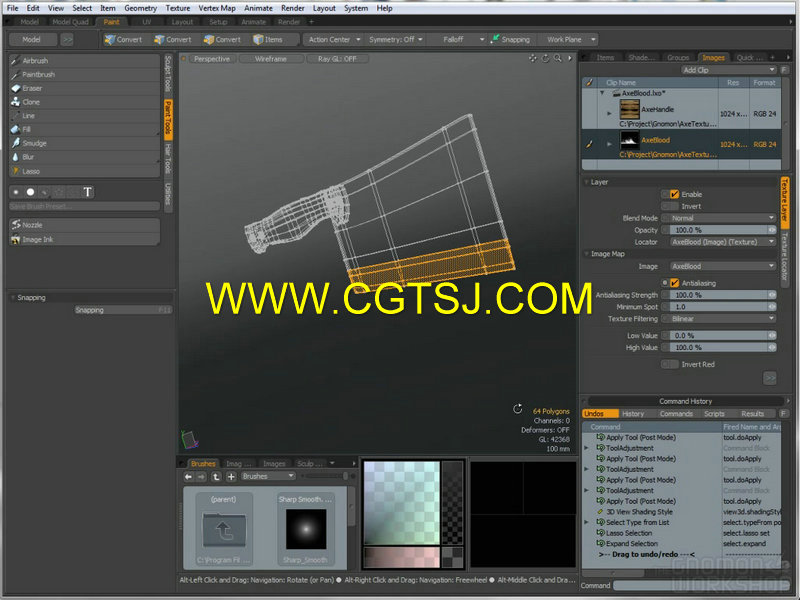Switch to the Scripts tab
Screen dimensions: 800x600
point(714,414)
